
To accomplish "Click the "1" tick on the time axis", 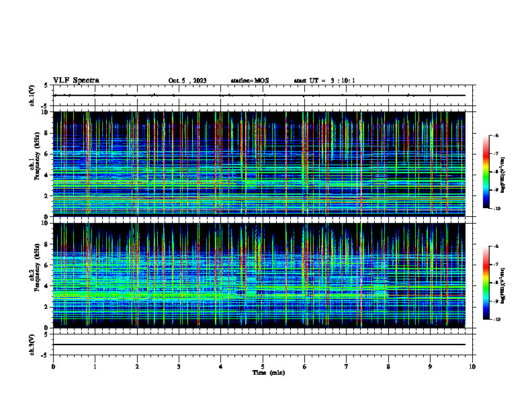I will click(95, 367).
